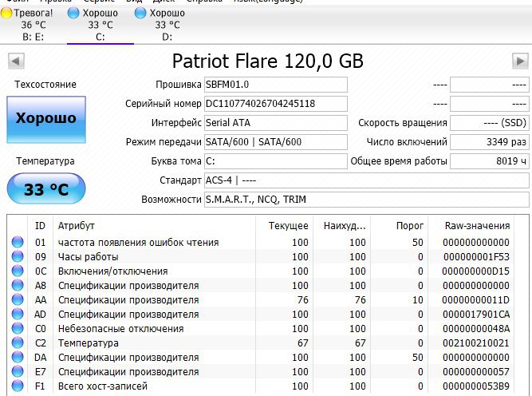Viewport: 532px width, 396px height.
Task: Click status icon of attribute AA row
Action: 18,299
